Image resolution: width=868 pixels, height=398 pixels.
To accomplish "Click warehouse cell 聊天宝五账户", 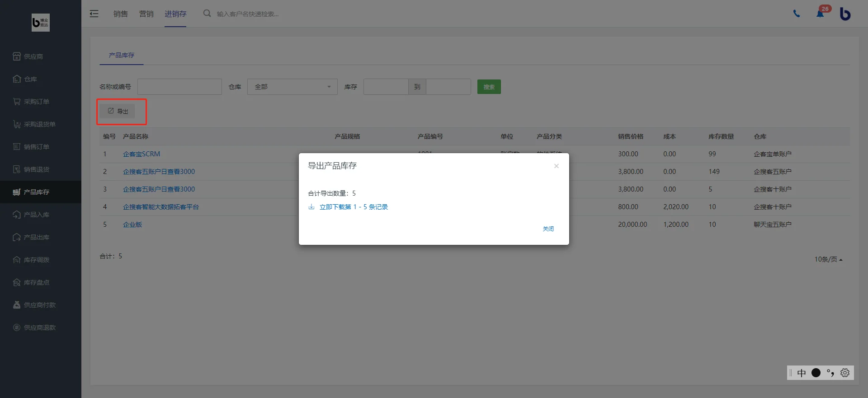I will [773, 225].
